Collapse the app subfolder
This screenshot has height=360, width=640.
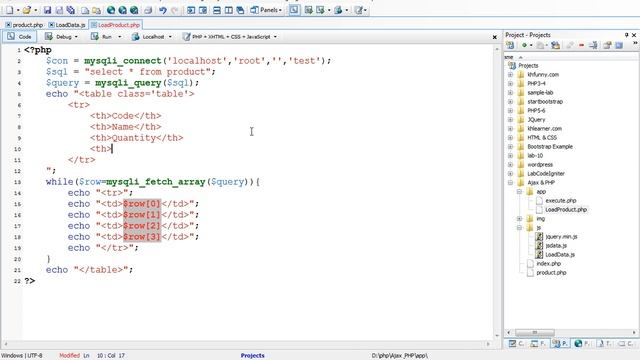[x=519, y=191]
